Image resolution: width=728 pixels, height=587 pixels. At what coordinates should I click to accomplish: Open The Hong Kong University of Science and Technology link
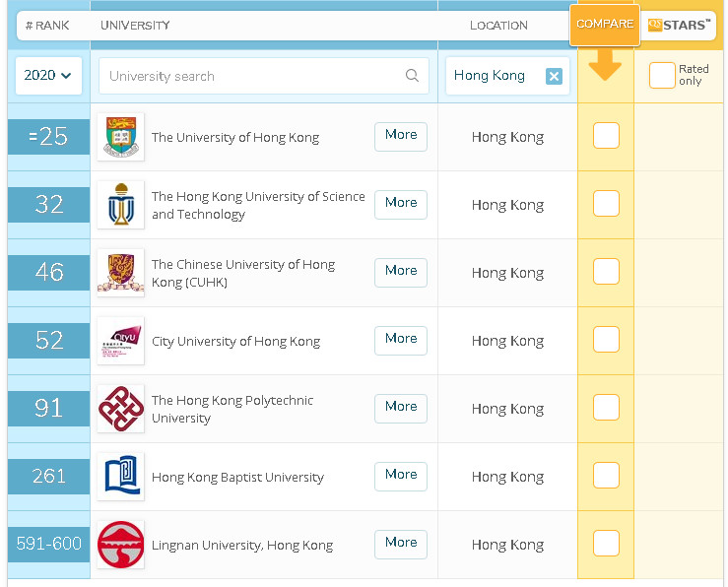tap(258, 205)
